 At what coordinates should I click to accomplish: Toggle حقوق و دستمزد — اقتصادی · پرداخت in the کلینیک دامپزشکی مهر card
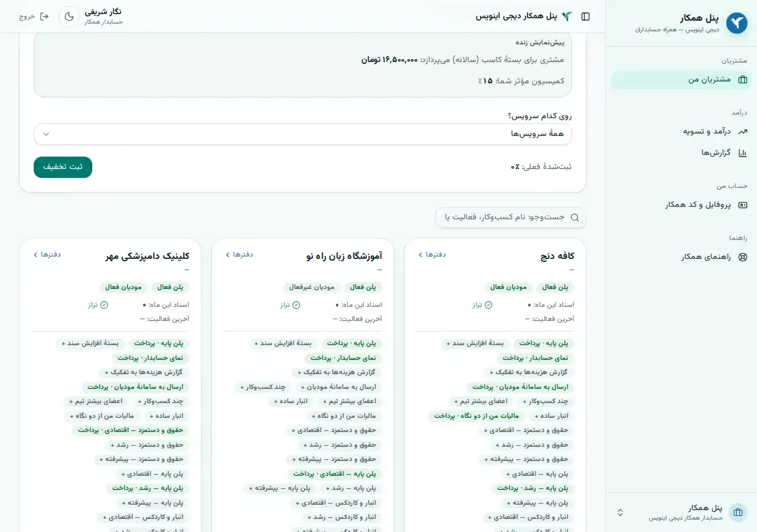point(131,430)
